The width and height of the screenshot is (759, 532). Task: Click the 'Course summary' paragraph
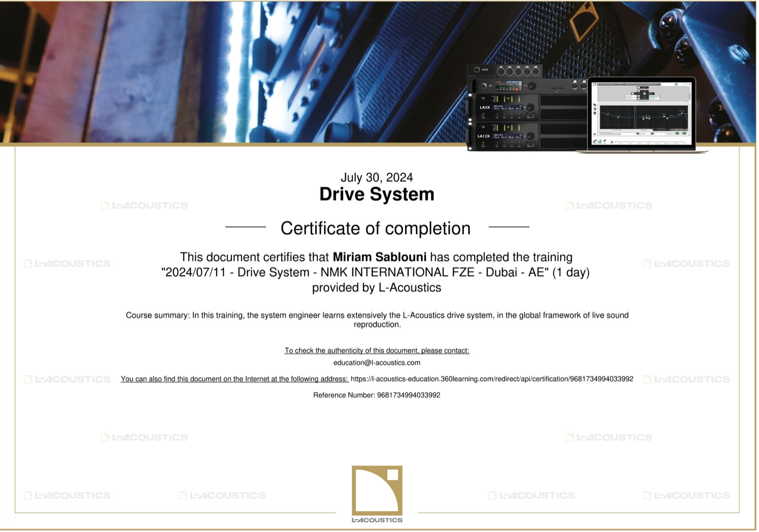pos(377,320)
